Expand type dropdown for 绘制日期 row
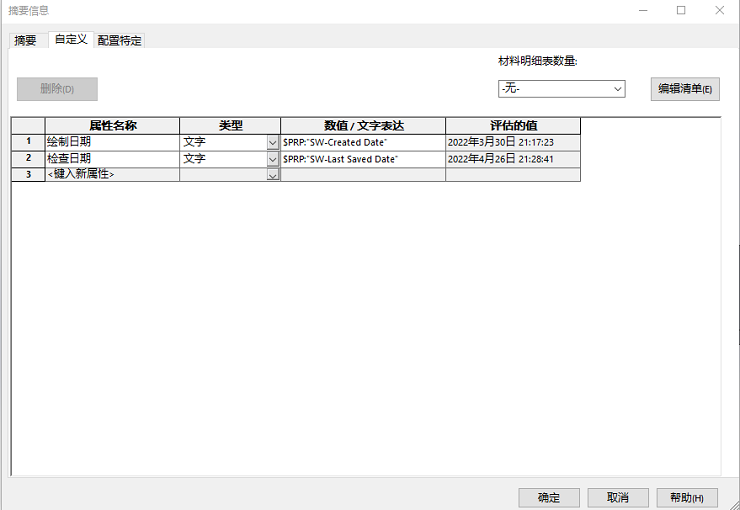 tap(273, 142)
